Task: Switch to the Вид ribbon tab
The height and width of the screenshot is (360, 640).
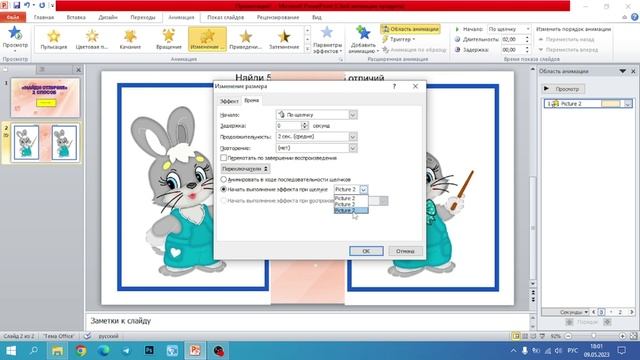Action: point(317,17)
